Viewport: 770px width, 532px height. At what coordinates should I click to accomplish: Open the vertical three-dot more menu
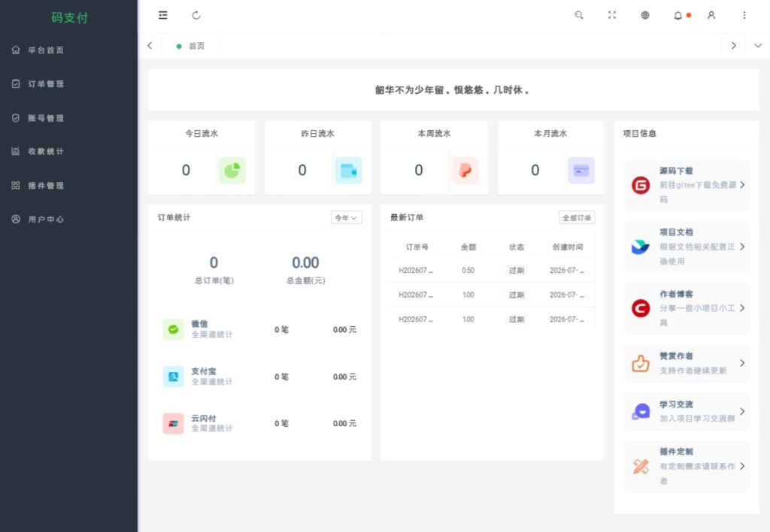coord(744,15)
